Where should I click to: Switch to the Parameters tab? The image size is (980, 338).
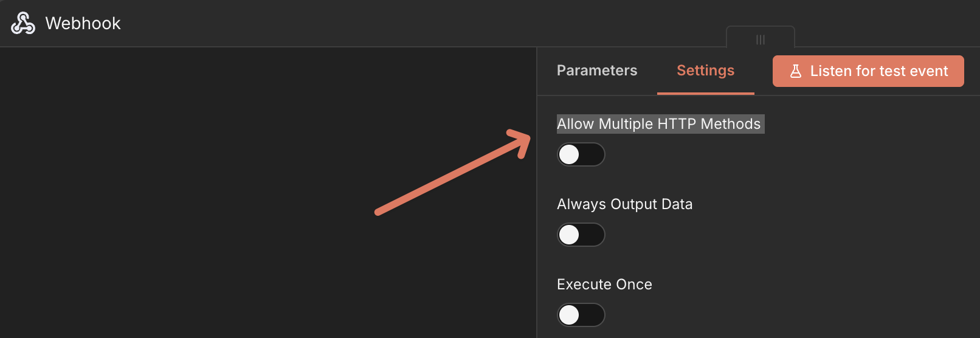point(597,71)
